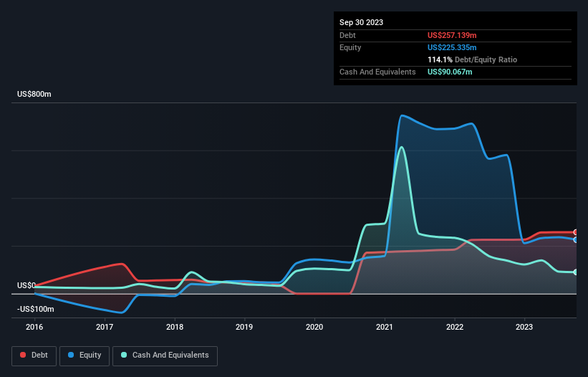Click the Equity row label in tooltip
This screenshot has width=588, height=377.
click(x=350, y=47)
